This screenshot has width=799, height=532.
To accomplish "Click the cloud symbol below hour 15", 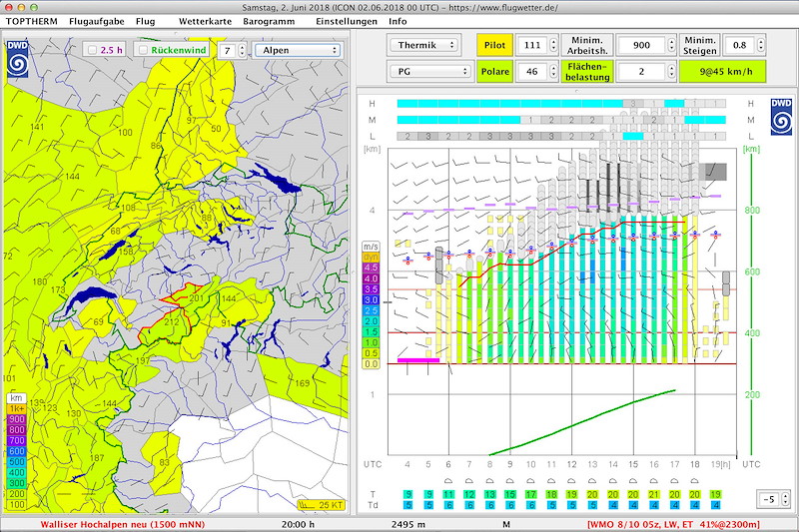I will click(633, 481).
